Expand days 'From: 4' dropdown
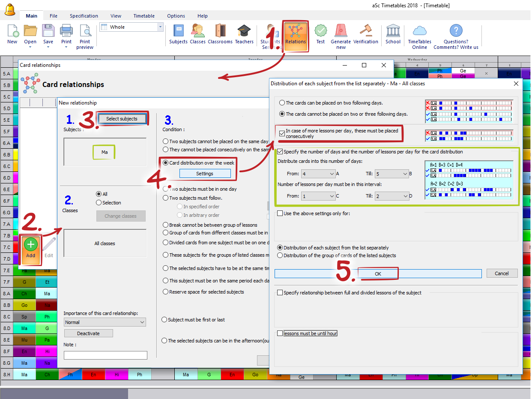This screenshot has width=532, height=399. (x=318, y=174)
